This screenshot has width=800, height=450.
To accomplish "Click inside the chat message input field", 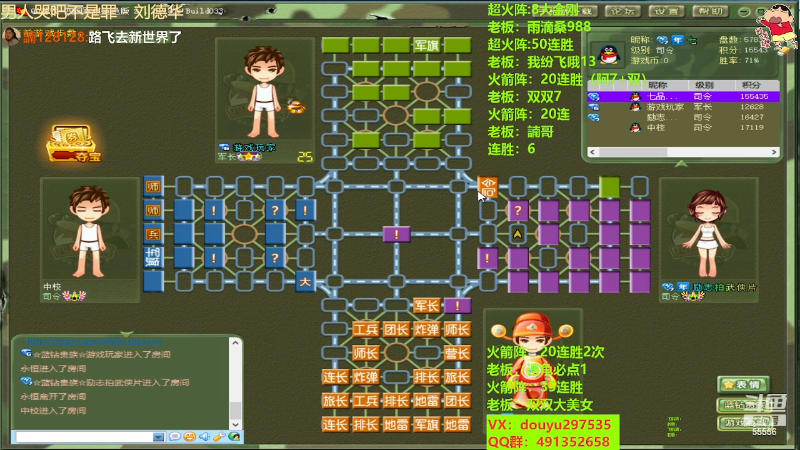I will (x=84, y=437).
